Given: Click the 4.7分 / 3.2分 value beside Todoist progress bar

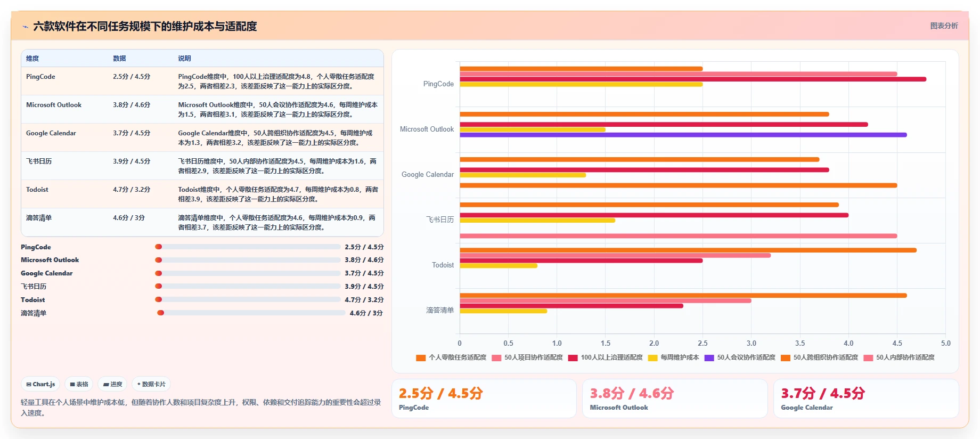Looking at the screenshot, I should pyautogui.click(x=364, y=300).
